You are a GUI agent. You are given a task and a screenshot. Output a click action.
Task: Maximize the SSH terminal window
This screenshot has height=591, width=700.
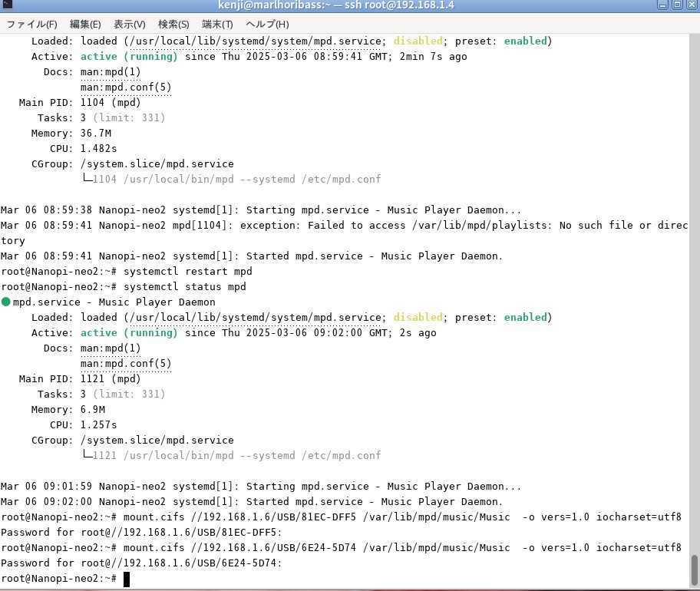678,5
